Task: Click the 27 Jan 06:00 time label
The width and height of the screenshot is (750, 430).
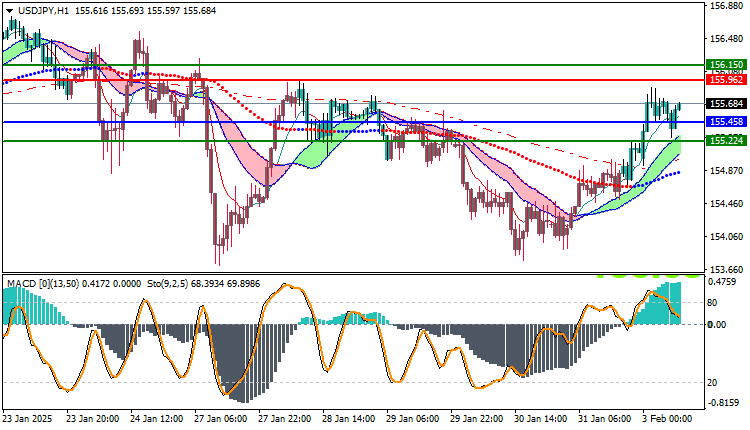Action: pyautogui.click(x=221, y=419)
